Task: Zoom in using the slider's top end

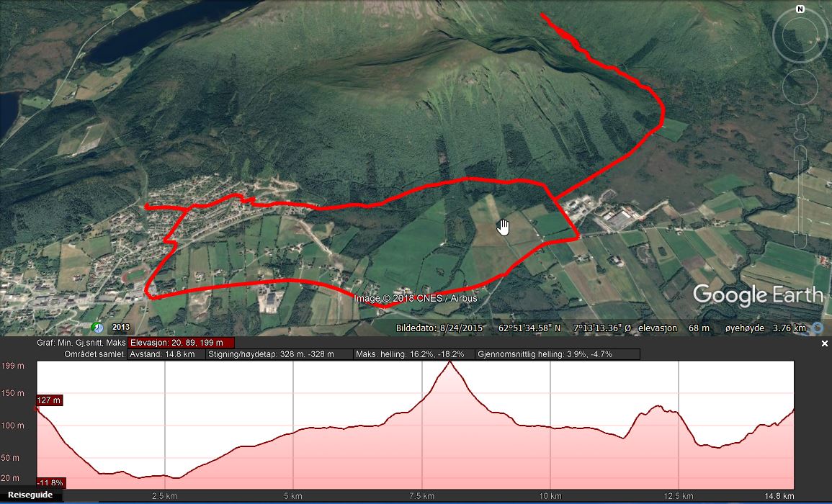Action: point(800,152)
